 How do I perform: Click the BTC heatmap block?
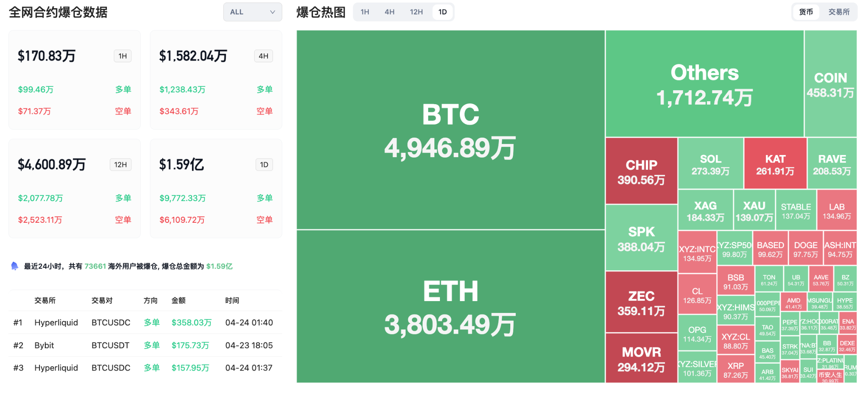tap(450, 130)
